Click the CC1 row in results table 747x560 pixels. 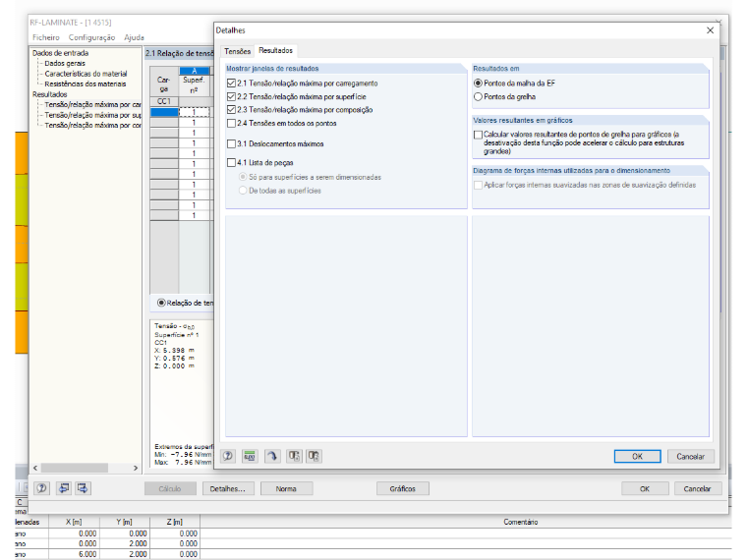pos(164,101)
